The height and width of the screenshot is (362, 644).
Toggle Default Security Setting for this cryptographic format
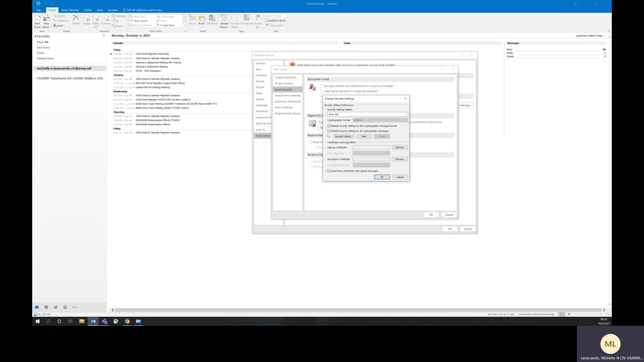coord(329,126)
